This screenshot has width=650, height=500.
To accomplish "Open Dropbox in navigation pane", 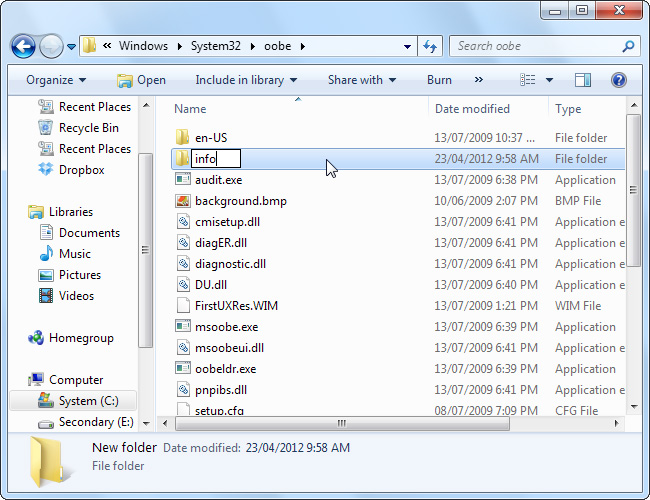I will pos(71,170).
